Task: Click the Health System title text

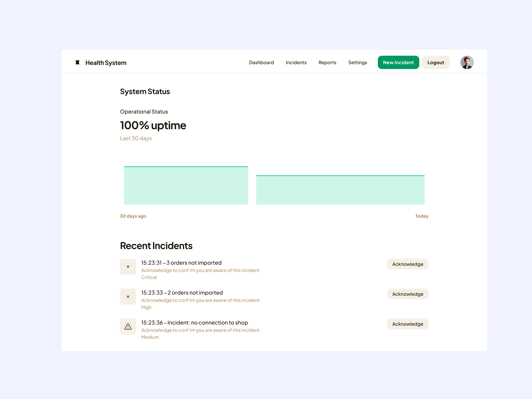Action: click(x=106, y=63)
